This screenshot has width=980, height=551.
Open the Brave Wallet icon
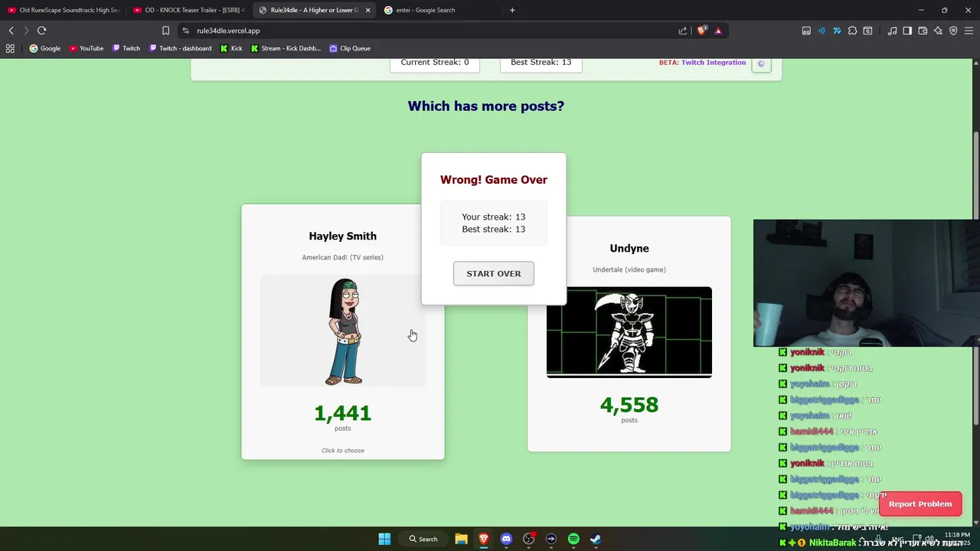pyautogui.click(x=923, y=31)
